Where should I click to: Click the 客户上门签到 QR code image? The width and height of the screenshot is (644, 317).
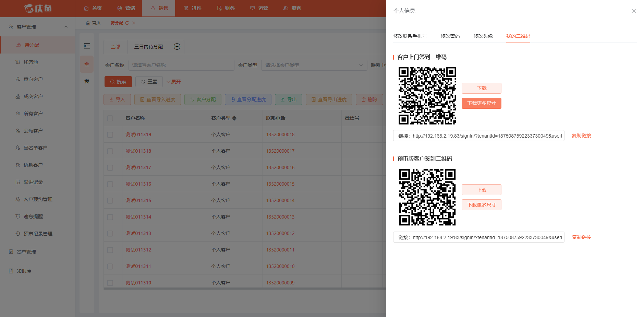(427, 96)
